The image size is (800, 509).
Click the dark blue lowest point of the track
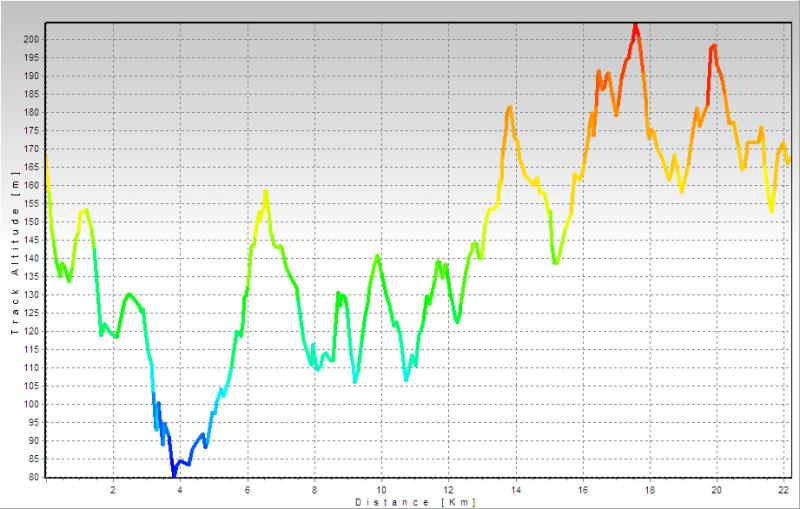point(174,474)
